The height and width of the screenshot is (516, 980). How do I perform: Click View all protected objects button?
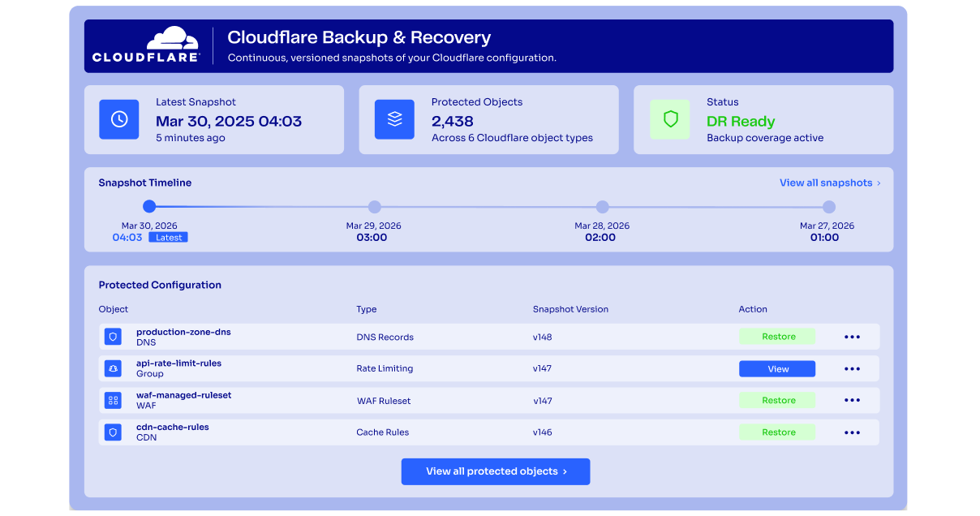[x=496, y=471]
